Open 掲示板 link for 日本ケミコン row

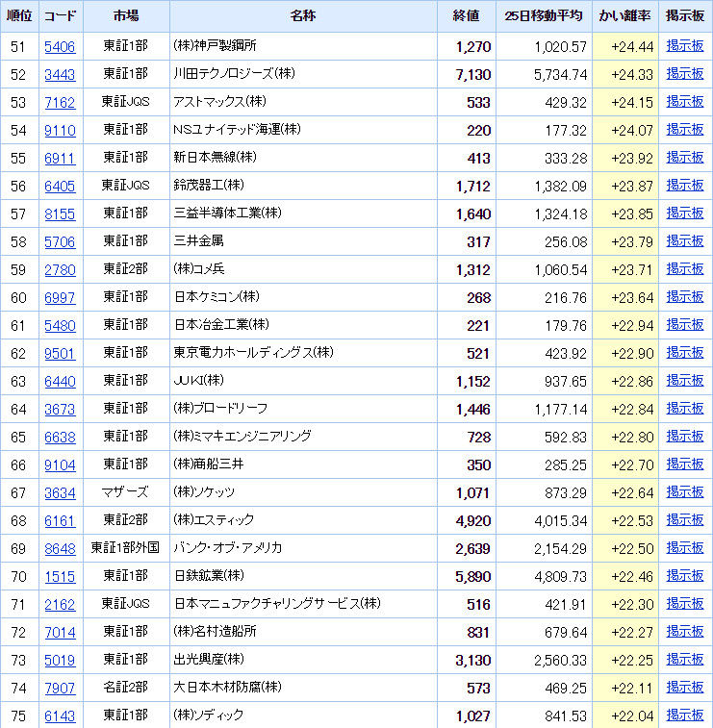tap(685, 296)
